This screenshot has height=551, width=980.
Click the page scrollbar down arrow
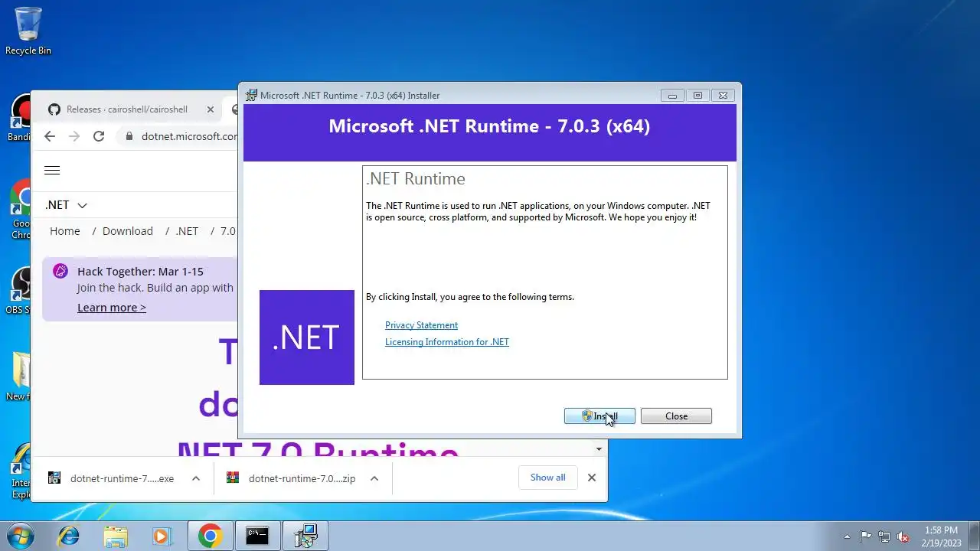click(x=599, y=449)
